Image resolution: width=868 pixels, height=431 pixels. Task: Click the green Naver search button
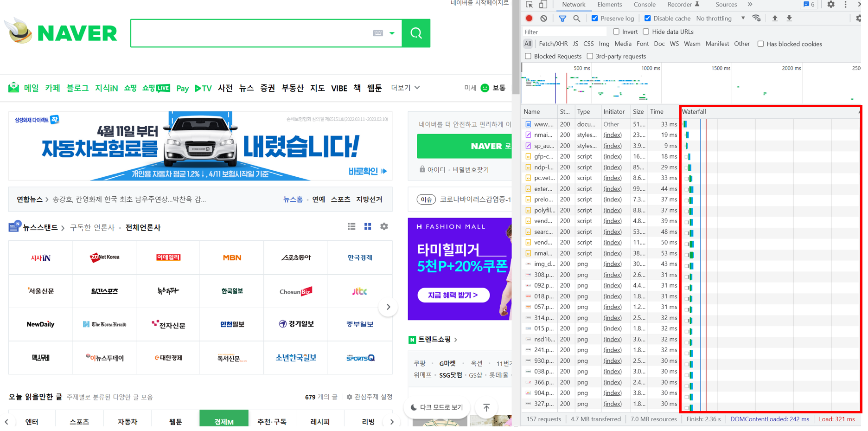point(416,33)
